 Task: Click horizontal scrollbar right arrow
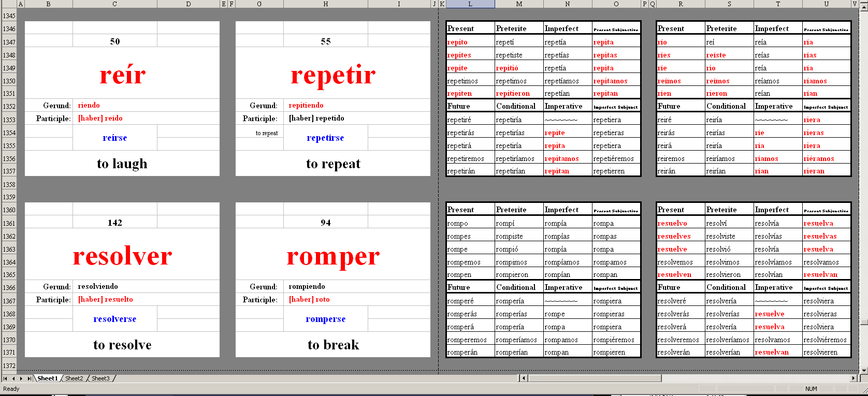(853, 378)
